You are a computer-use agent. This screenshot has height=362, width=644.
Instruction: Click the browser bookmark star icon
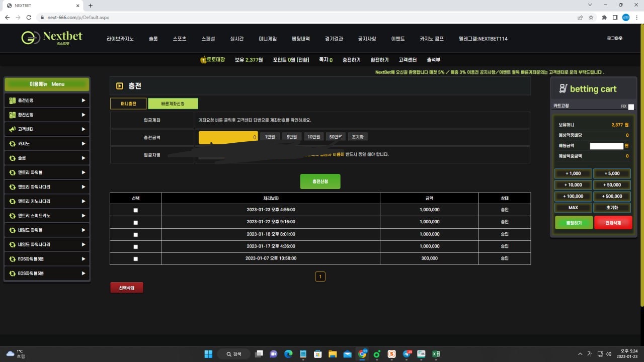[x=591, y=17]
